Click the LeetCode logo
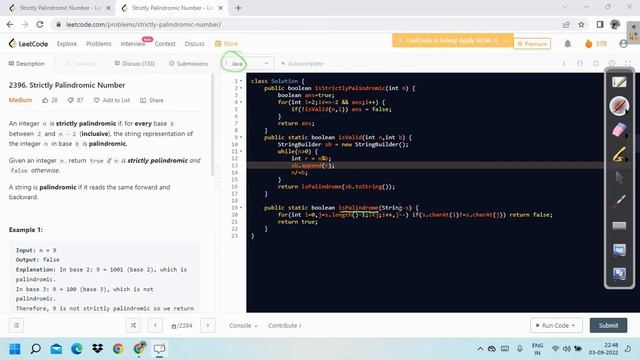Viewport: 640px width, 360px height. 28,43
